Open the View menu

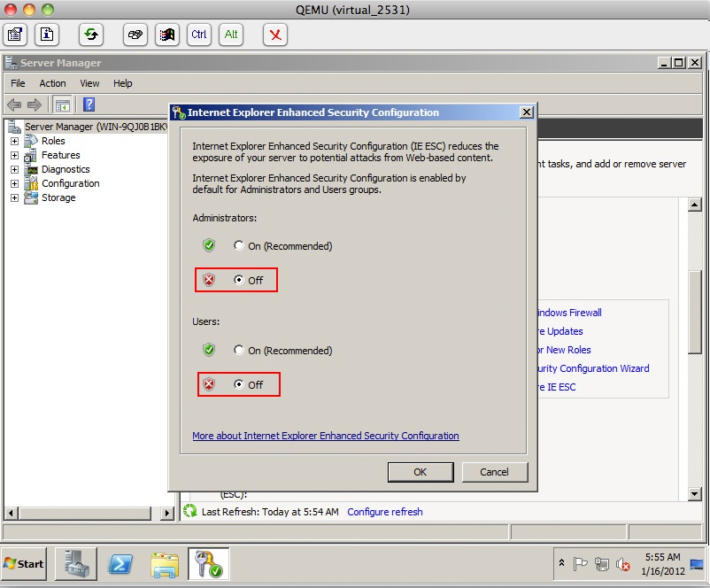click(89, 83)
